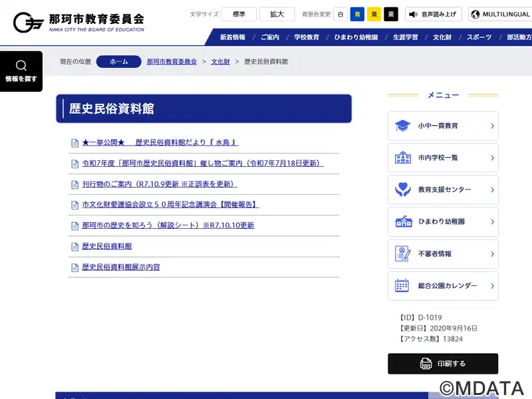Open the magnifier search panel on the left

point(21,71)
